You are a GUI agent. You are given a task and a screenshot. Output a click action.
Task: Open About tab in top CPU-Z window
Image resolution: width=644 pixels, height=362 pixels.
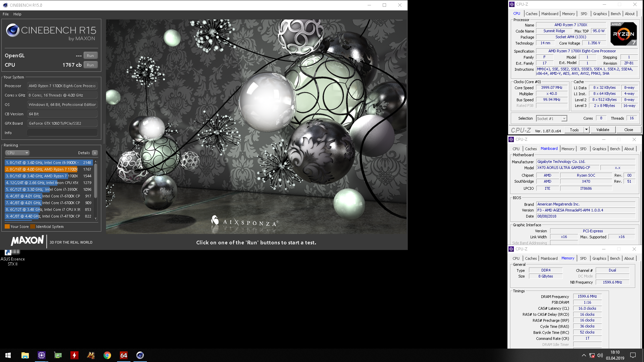(x=630, y=14)
